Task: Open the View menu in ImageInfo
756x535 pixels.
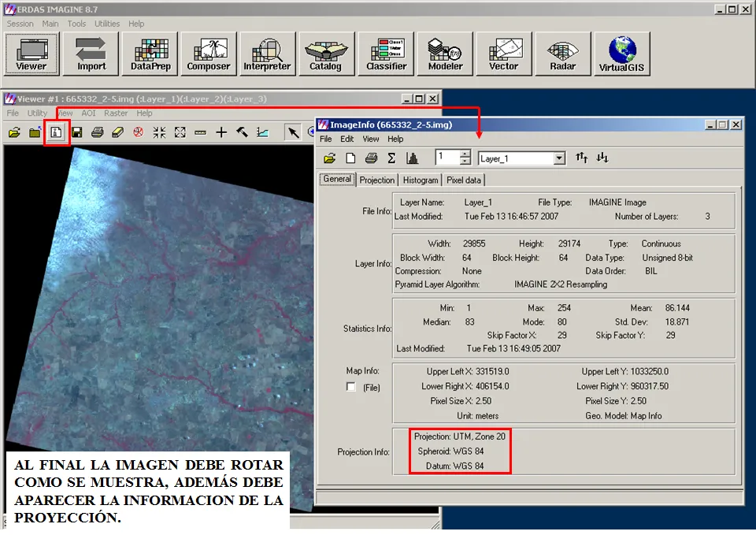Action: [x=371, y=139]
